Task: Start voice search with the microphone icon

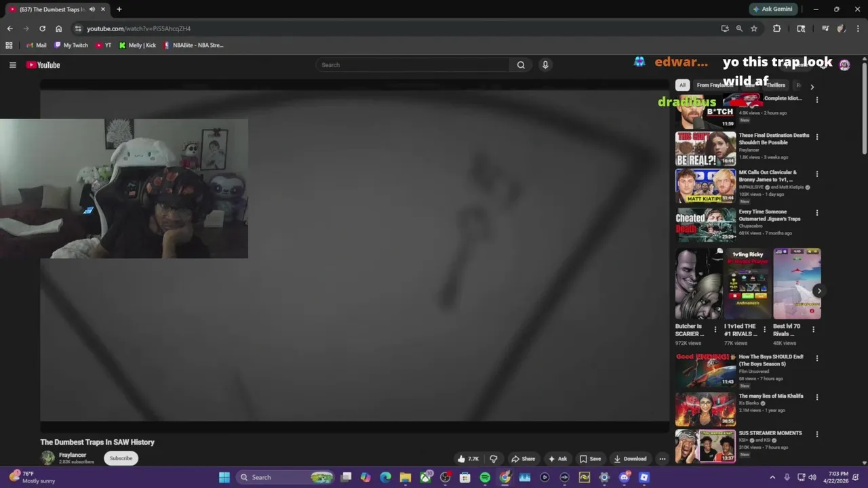Action: click(x=545, y=65)
